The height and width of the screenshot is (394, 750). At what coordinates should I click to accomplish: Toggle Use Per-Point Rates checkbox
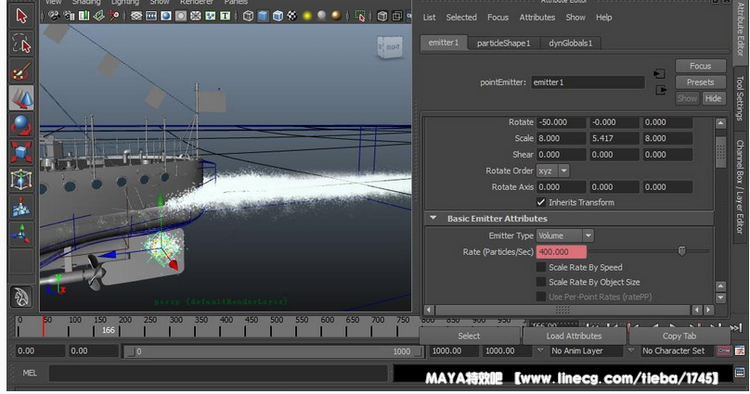541,297
